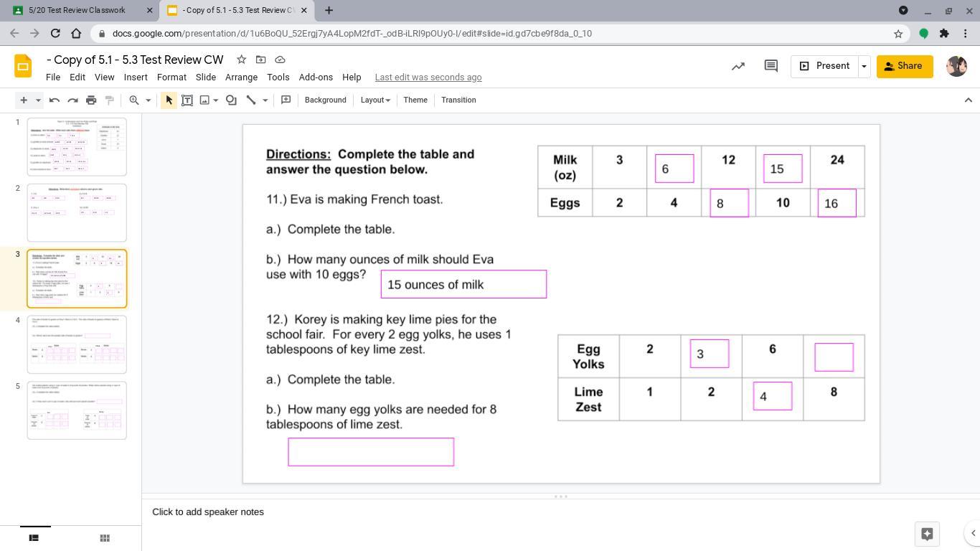Screen dimensions: 980x551
Task: Click the Transition button
Action: [x=458, y=100]
